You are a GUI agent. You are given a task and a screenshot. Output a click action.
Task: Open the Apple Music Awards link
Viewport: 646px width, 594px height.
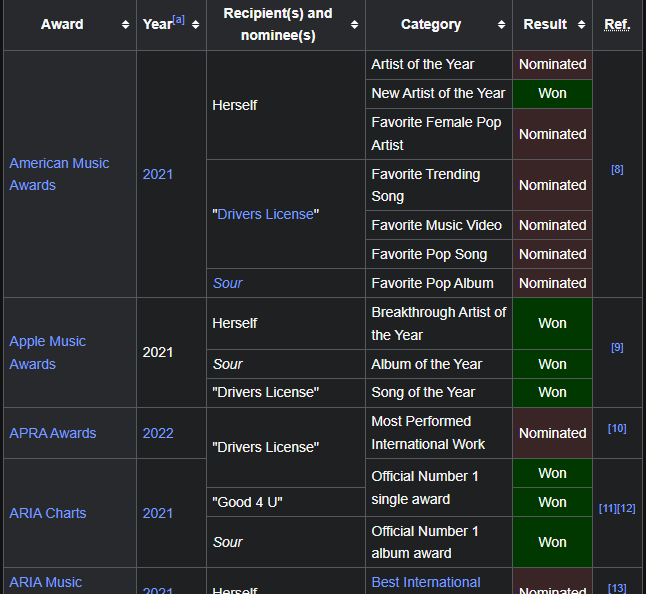coord(47,353)
